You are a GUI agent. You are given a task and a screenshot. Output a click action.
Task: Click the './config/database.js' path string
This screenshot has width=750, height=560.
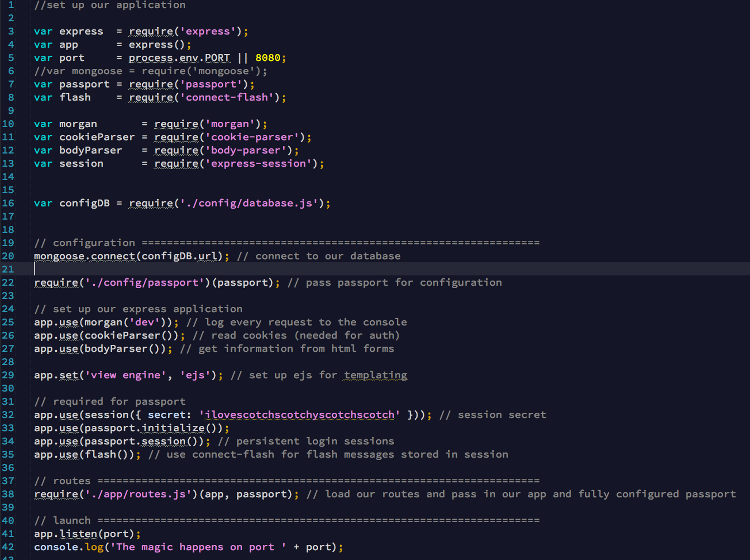[250, 203]
